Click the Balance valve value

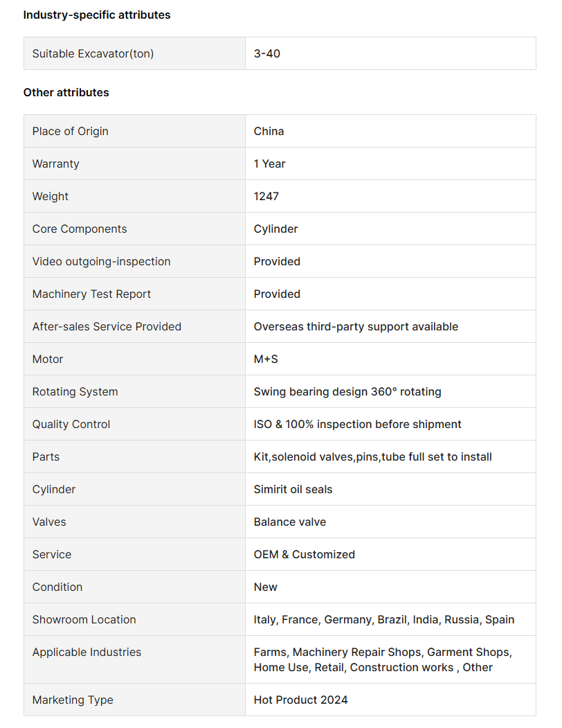coord(290,522)
